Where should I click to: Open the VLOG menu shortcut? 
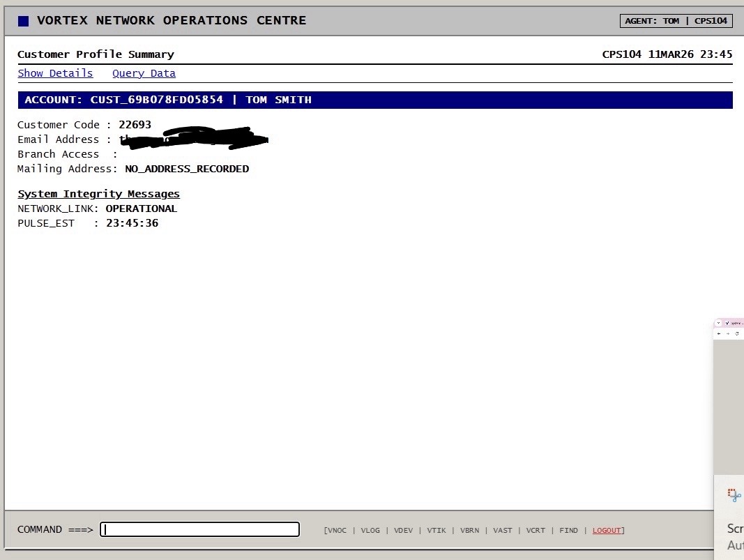tap(370, 530)
